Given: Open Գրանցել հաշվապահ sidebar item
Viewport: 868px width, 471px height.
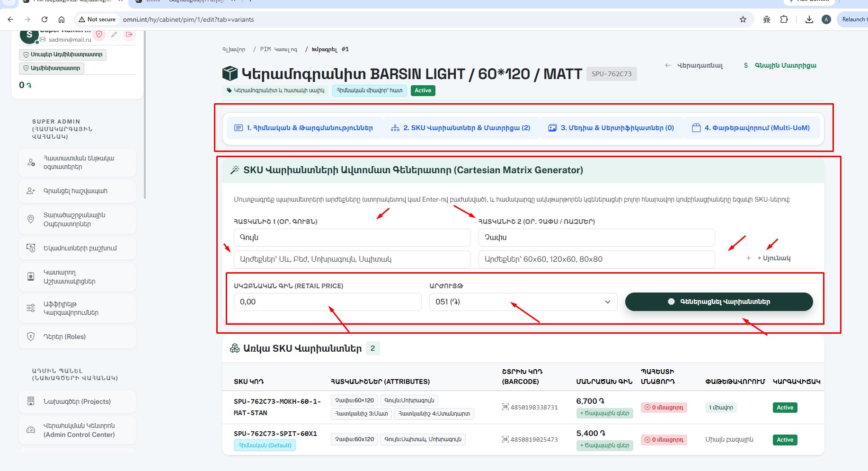Looking at the screenshot, I should coord(78,191).
